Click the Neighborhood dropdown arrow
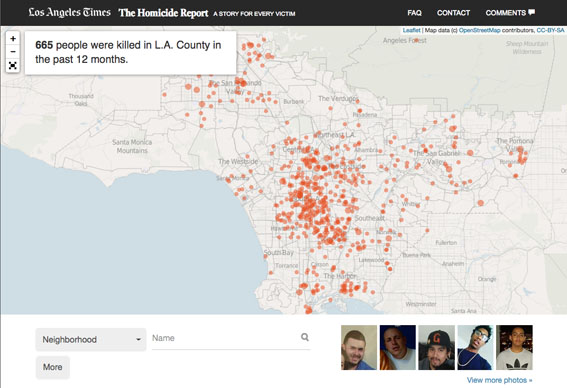 [x=138, y=340]
